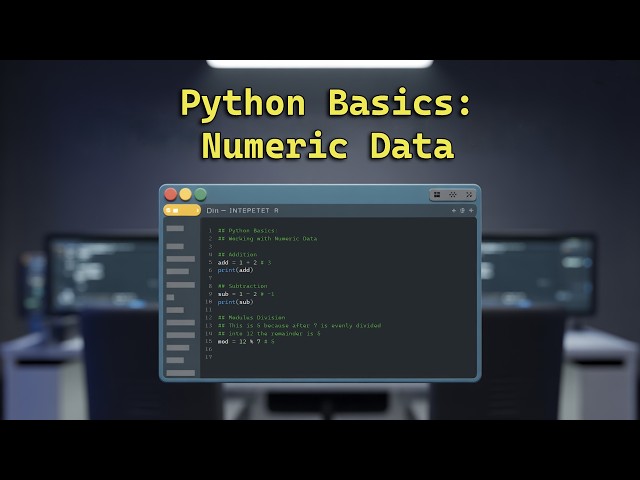This screenshot has width=640, height=480.
Task: Click the "Python Basics:" yellow heading
Action: click(326, 103)
